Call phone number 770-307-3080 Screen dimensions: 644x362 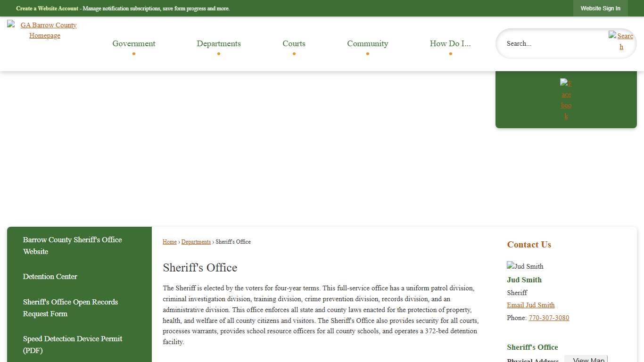point(549,318)
